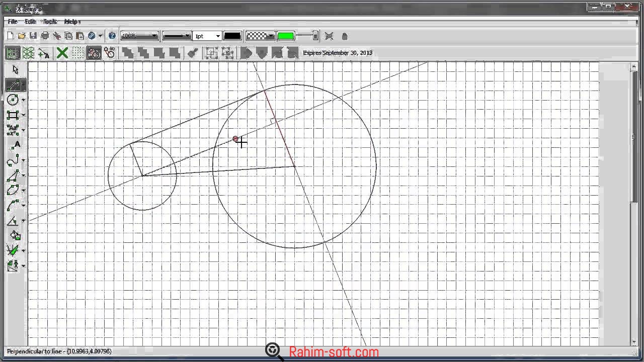644x362 pixels.
Task: Select the bottom transformation tool
Action: tap(13, 265)
